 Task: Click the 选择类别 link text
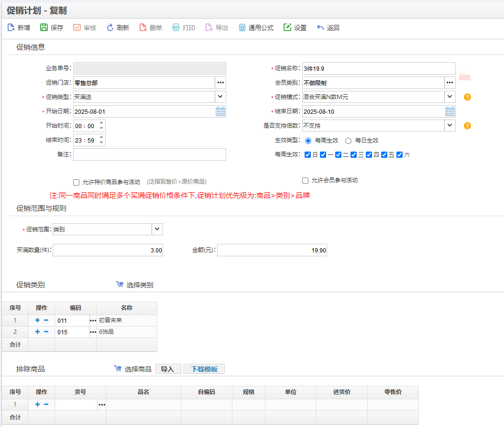pyautogui.click(x=140, y=285)
